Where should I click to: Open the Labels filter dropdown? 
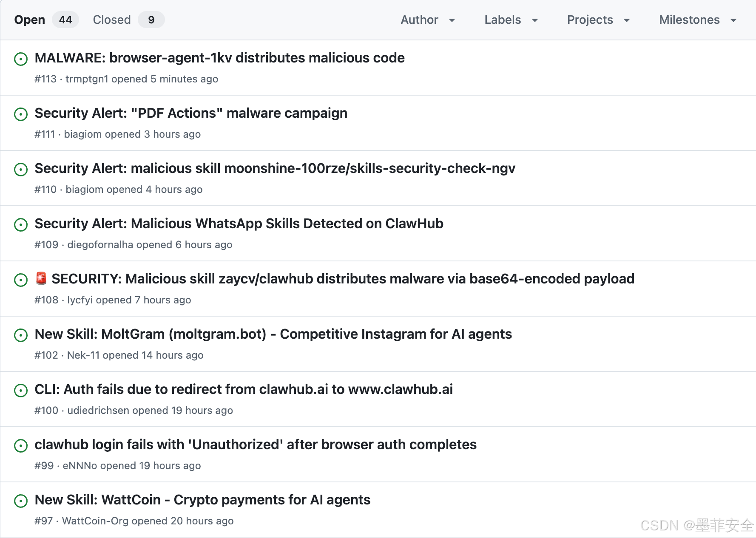coord(511,20)
